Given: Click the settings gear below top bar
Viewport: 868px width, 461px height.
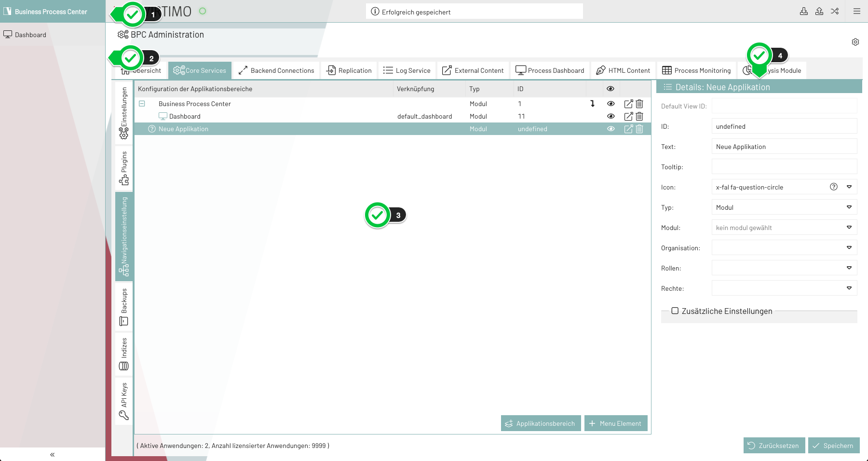Looking at the screenshot, I should 855,42.
